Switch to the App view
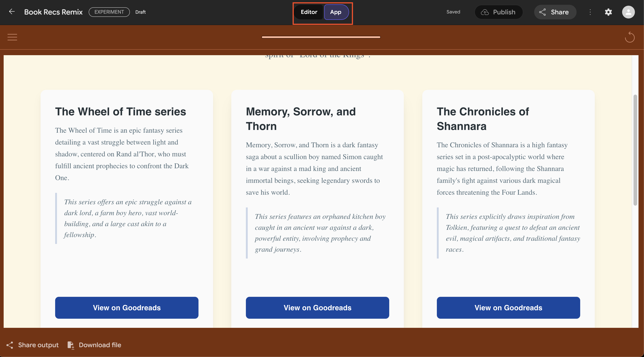Screen dimensions: 644x357 tap(336, 12)
